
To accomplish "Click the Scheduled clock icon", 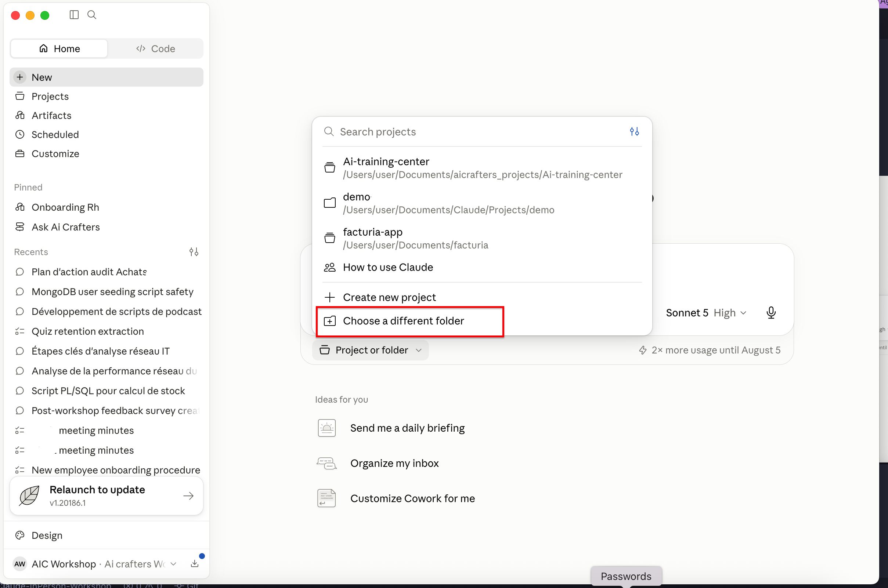I will click(20, 135).
